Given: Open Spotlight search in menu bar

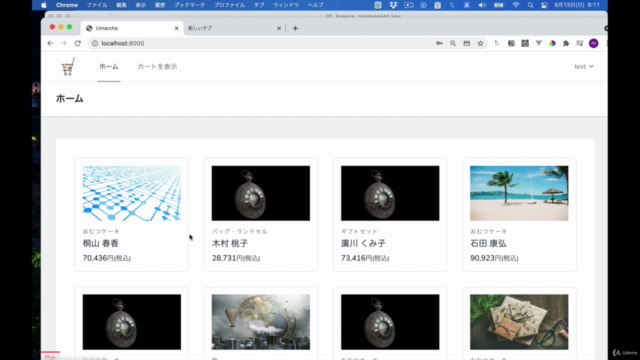Looking at the screenshot, I should [530, 5].
